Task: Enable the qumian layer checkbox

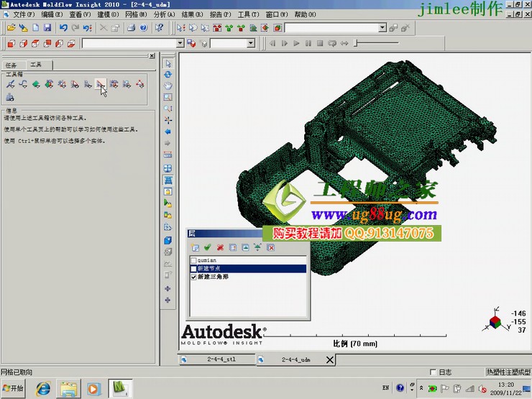Action: tap(193, 260)
